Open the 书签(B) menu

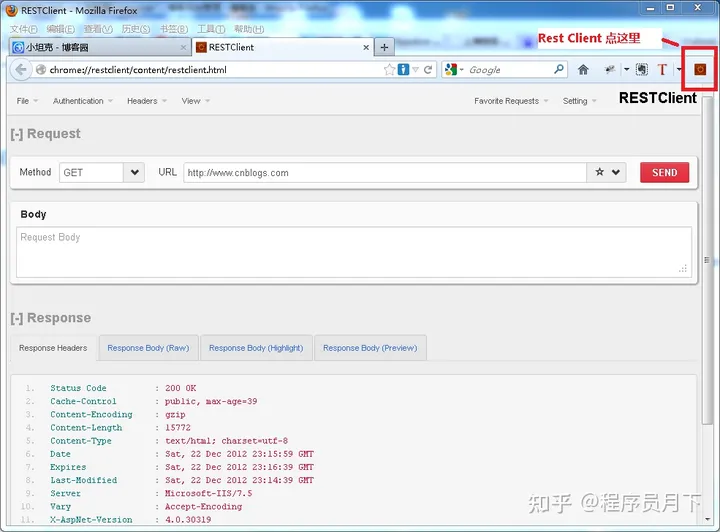tap(174, 29)
